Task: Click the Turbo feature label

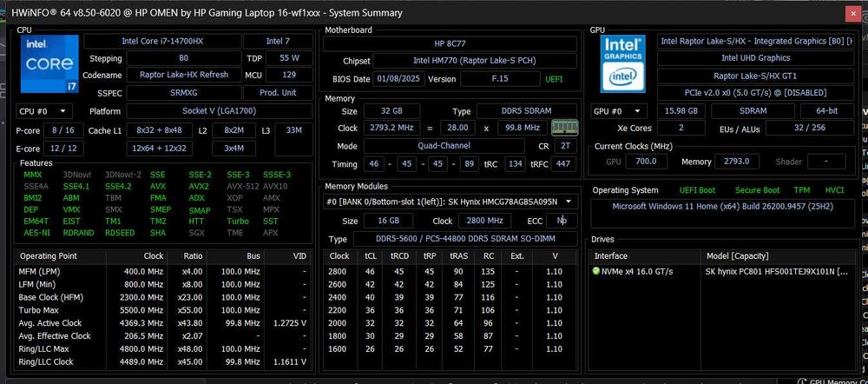Action: 238,221
